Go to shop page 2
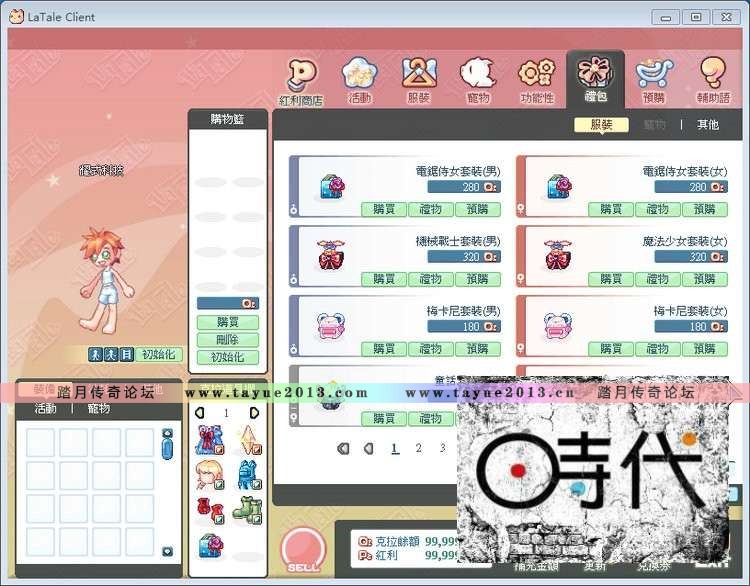The width and height of the screenshot is (750, 586). (419, 448)
